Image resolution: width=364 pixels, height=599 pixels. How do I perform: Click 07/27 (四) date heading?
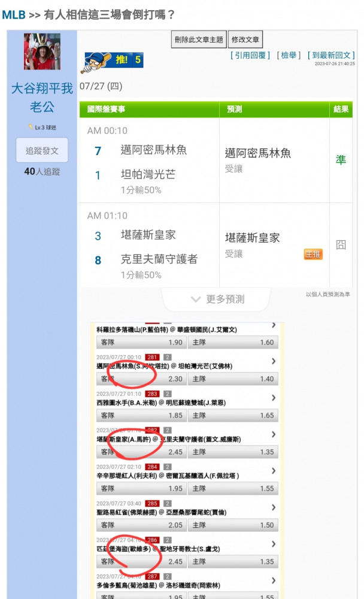pos(101,86)
